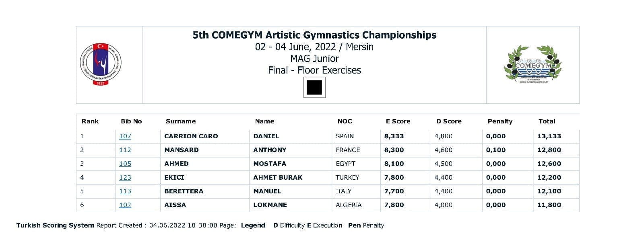
Task: Click the Bib No column header
Action: (131, 121)
